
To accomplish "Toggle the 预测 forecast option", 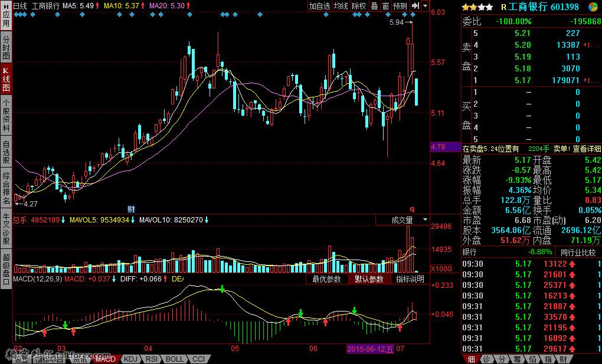I will (400, 6).
